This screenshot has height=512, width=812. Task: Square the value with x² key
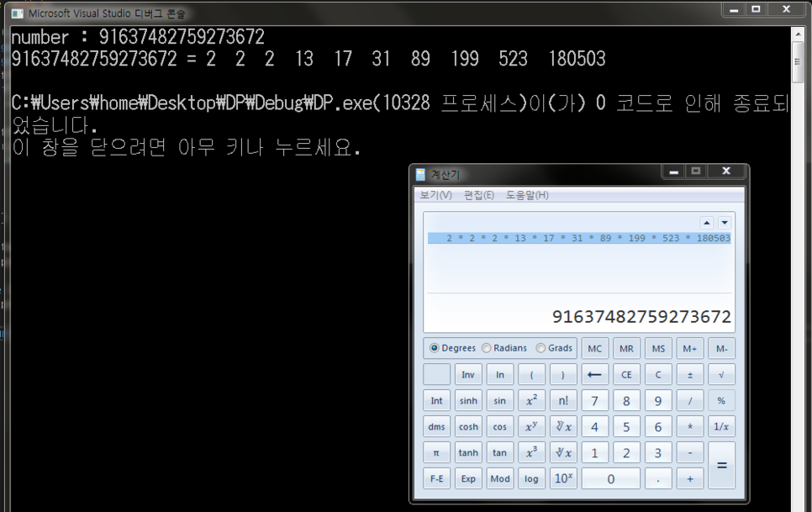pyautogui.click(x=531, y=401)
